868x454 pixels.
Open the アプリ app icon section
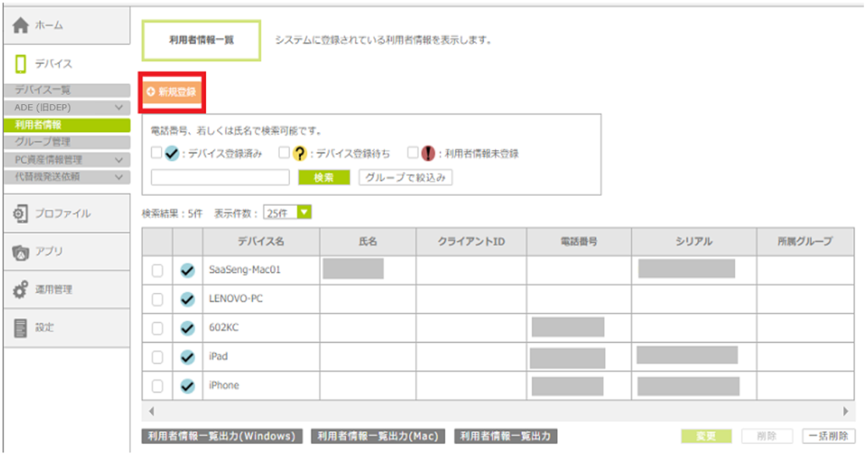(21, 252)
